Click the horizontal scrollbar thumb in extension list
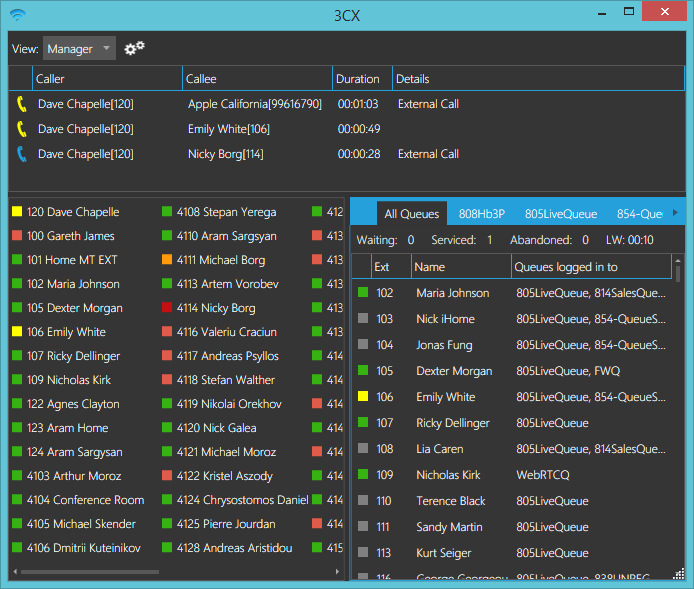 coord(90,572)
